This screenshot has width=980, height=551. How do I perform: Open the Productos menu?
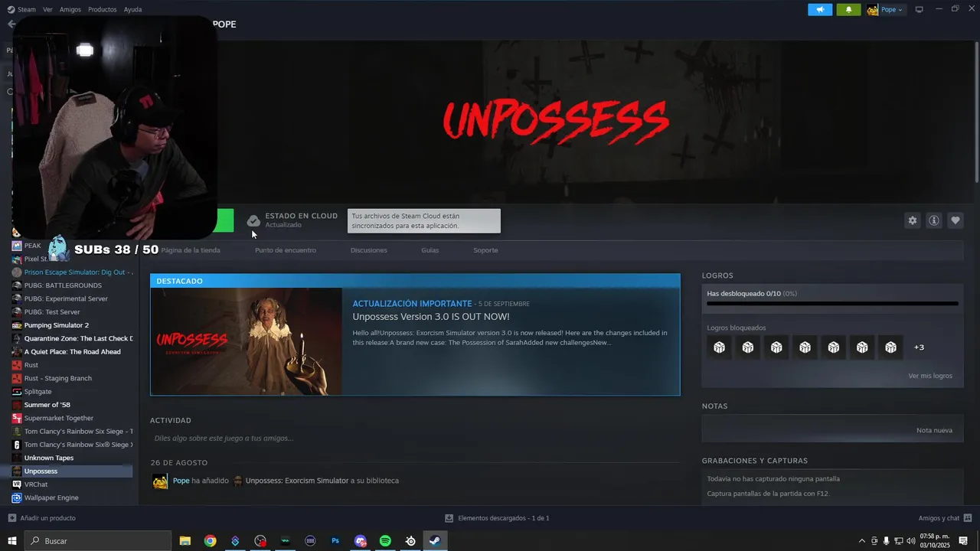(x=103, y=10)
